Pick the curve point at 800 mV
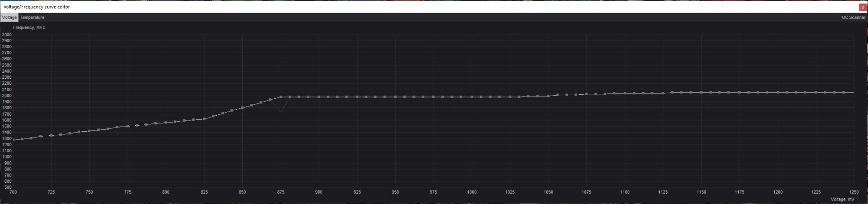This screenshot has height=204, width=868. [166, 123]
